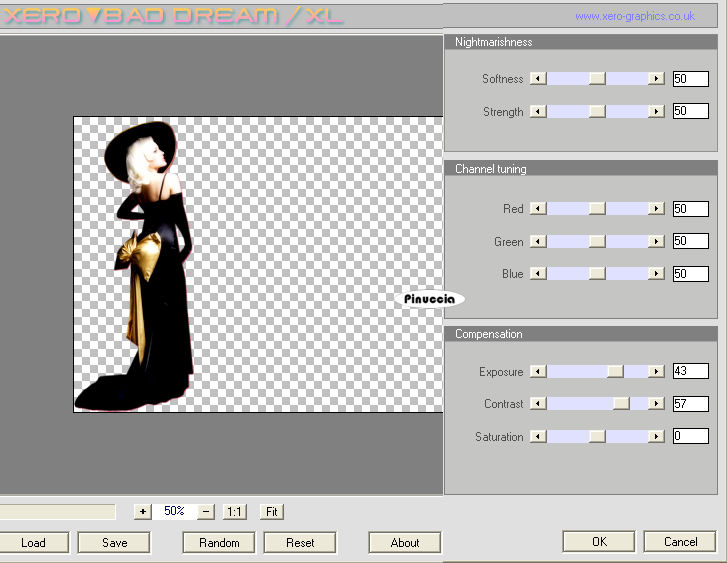Focus the Blue value field
Viewport: 727px width, 563px height.
691,274
